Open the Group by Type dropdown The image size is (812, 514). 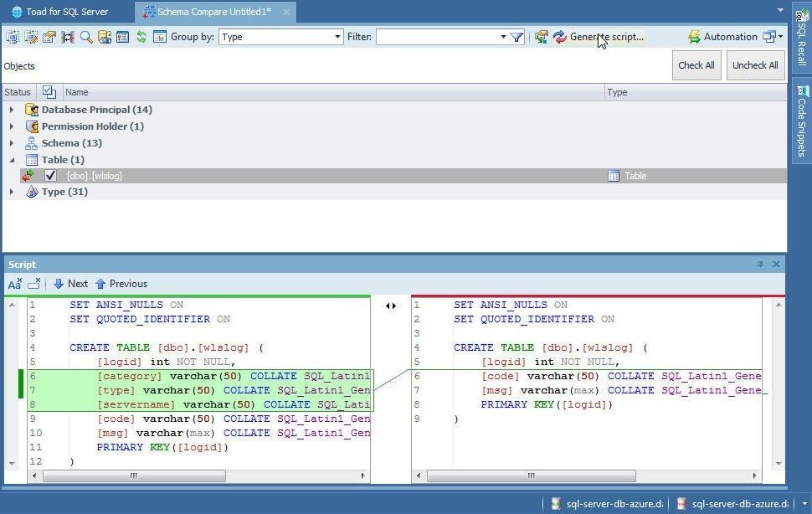pyautogui.click(x=337, y=37)
